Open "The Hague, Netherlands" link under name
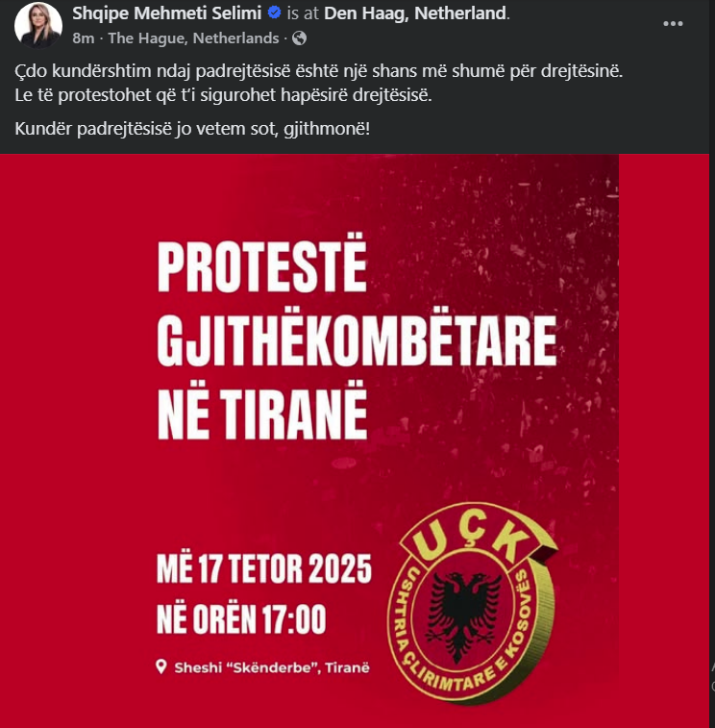This screenshot has width=715, height=728. click(193, 38)
